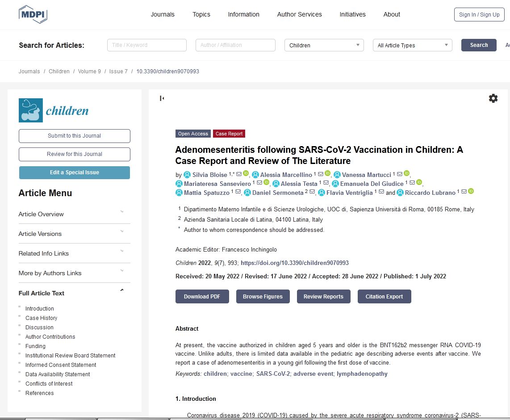
Task: Open the article DOI link
Action: (x=294, y=263)
